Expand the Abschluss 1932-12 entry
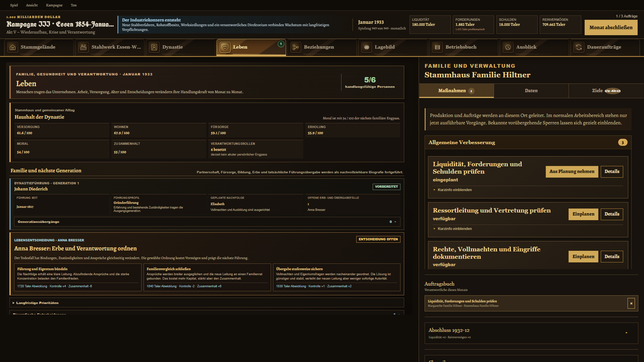 click(x=531, y=333)
